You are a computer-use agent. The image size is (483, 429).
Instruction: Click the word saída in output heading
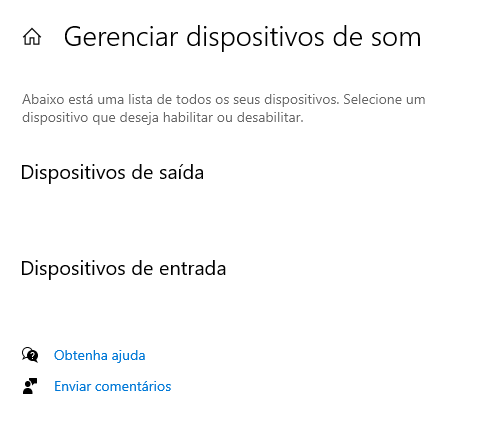(181, 173)
